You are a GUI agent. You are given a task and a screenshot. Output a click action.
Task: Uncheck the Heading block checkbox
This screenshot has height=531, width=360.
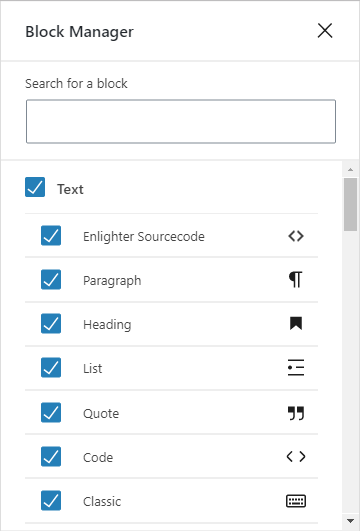(51, 323)
